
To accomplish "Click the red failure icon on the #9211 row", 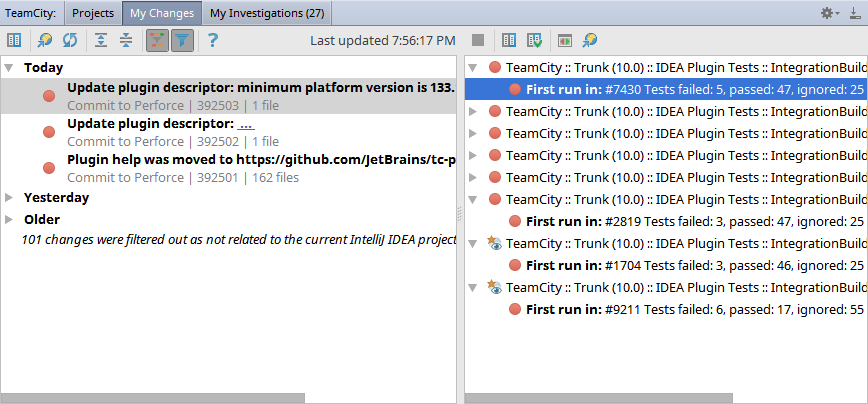I will [x=515, y=309].
